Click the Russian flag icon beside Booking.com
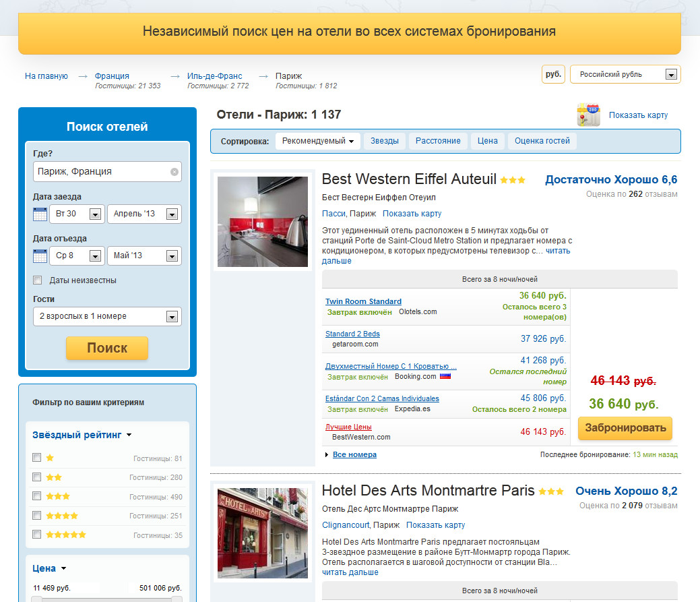Viewport: 700px width, 602px height. coord(445,377)
